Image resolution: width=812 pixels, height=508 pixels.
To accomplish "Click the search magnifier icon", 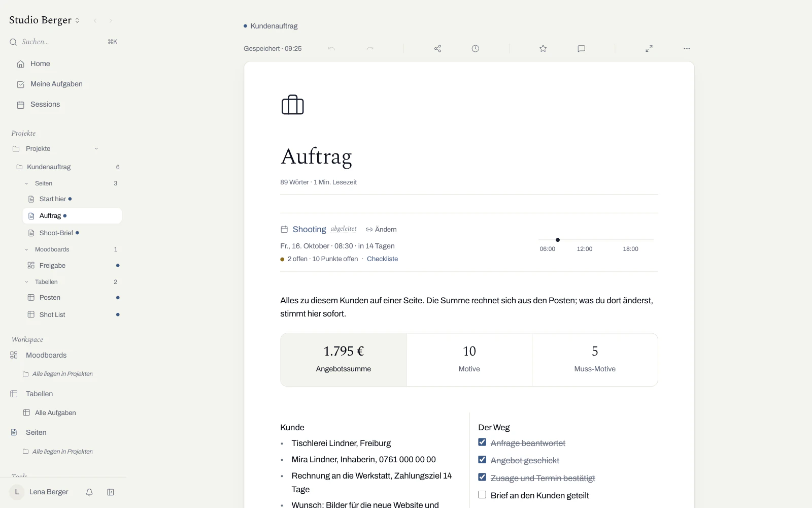I will coord(13,42).
